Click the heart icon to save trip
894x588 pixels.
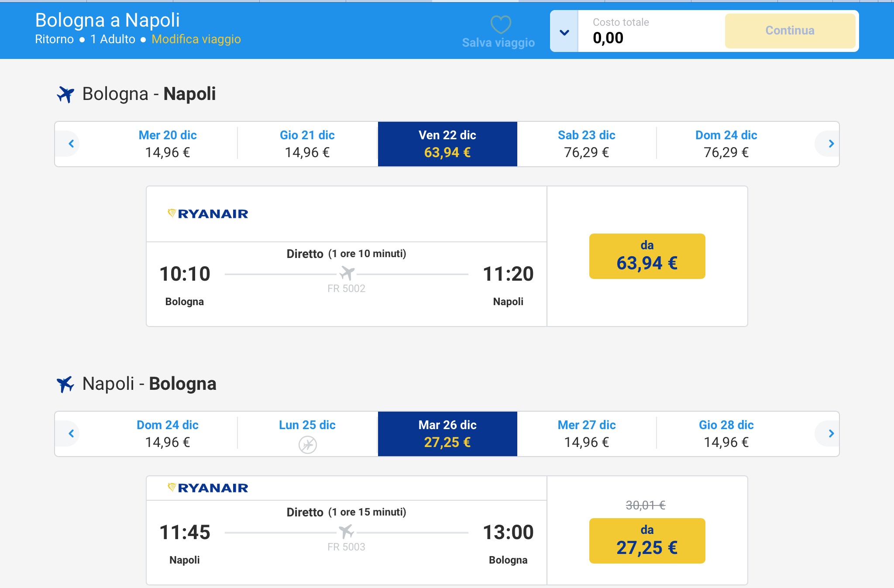click(x=500, y=24)
